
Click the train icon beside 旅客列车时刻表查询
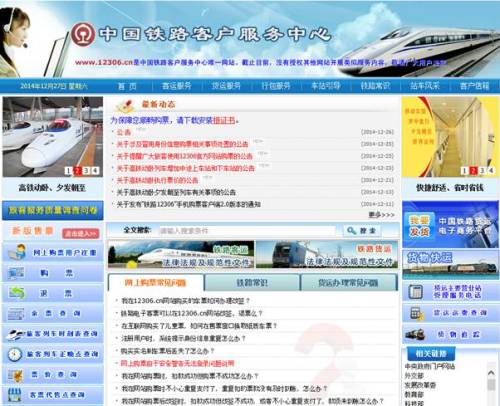16,334
